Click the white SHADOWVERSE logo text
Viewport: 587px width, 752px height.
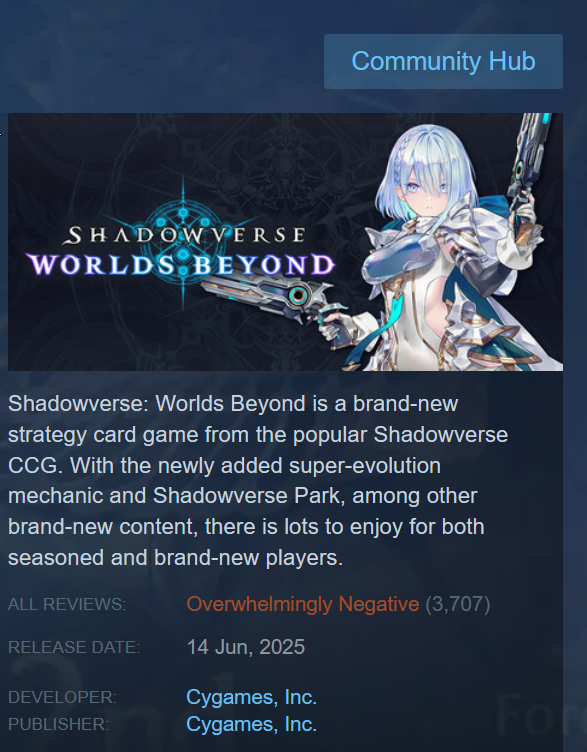tap(185, 235)
